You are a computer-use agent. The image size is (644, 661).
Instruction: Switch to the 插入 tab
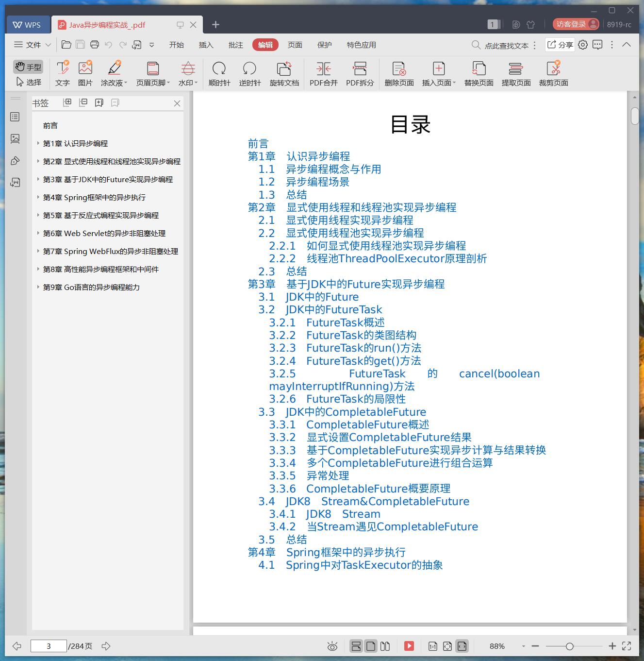click(x=206, y=45)
